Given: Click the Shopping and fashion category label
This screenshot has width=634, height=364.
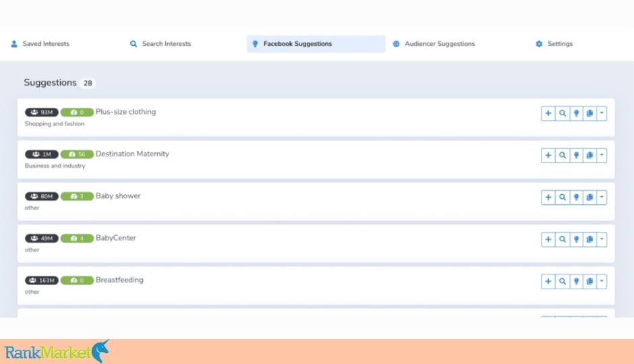Looking at the screenshot, I should point(55,124).
